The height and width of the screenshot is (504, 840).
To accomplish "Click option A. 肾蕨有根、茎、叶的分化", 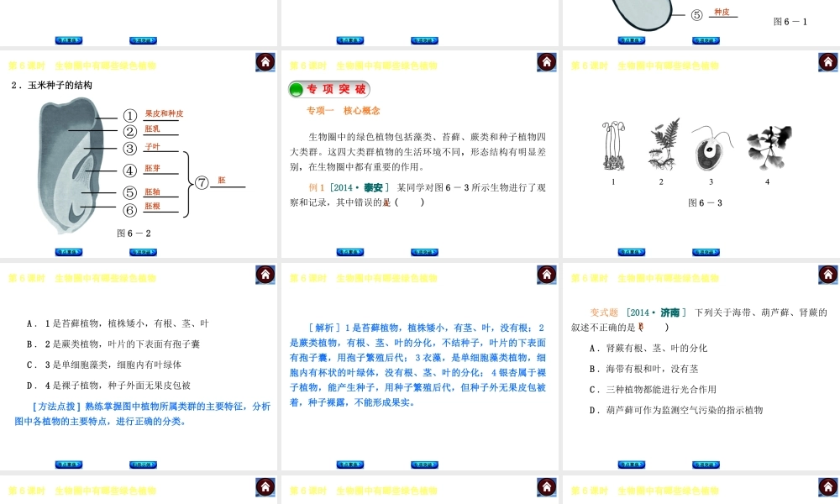I will 648,348.
